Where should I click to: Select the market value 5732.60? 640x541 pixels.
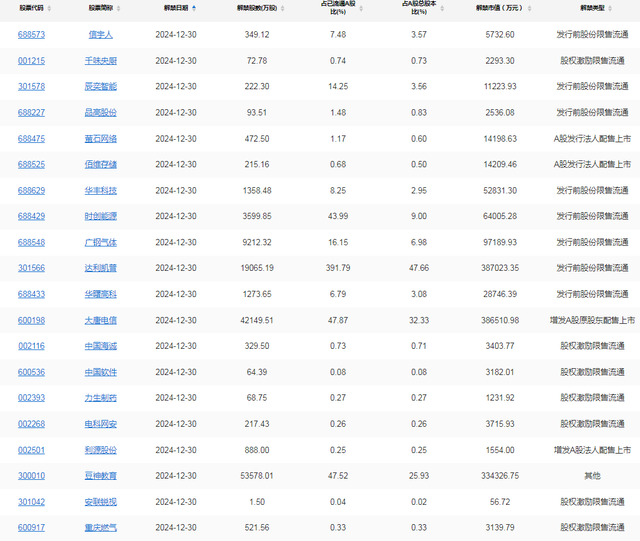click(500, 35)
